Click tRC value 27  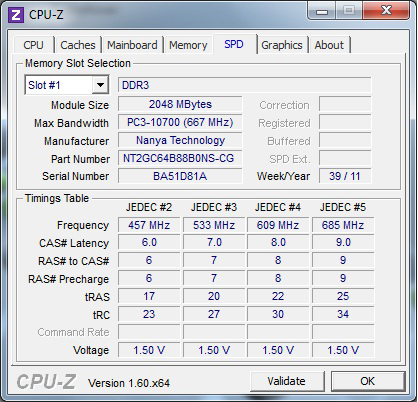coord(214,314)
